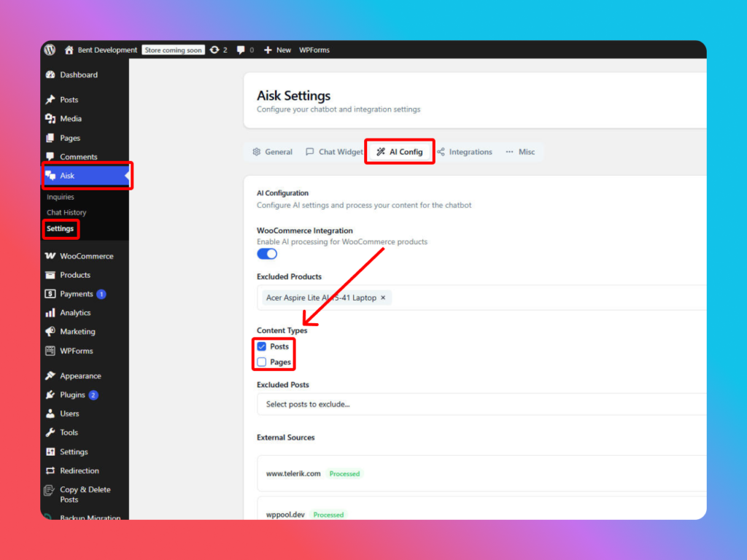The width and height of the screenshot is (747, 560).
Task: Click the home icon beside Bent Development
Action: tap(69, 50)
